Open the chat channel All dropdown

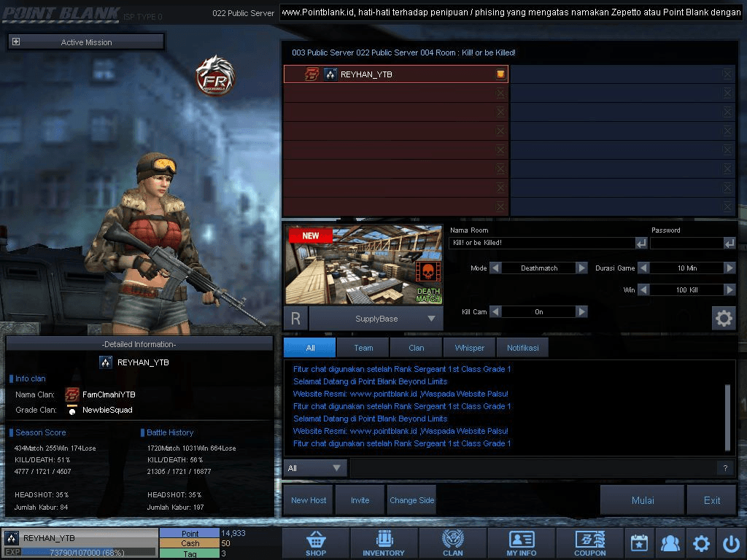coord(315,468)
